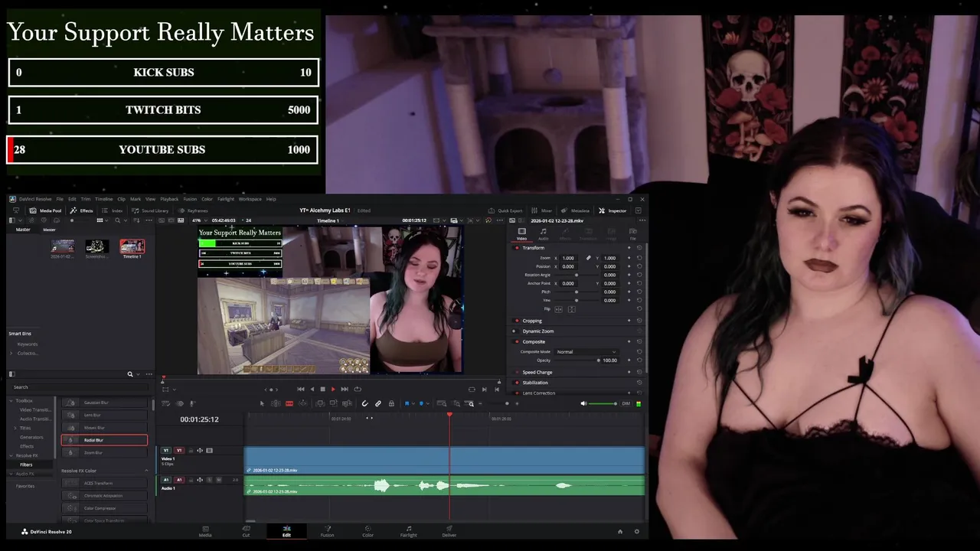The width and height of the screenshot is (980, 551).
Task: Open the Index panel
Action: point(113,210)
